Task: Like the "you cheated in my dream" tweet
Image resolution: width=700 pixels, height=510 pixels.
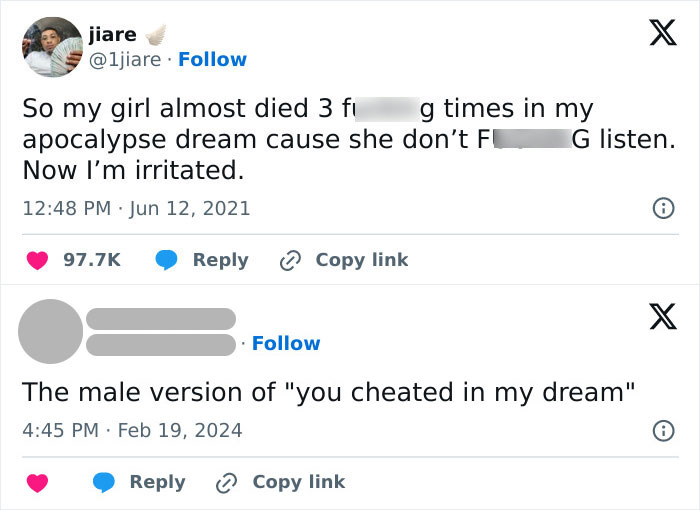Action: (x=37, y=482)
